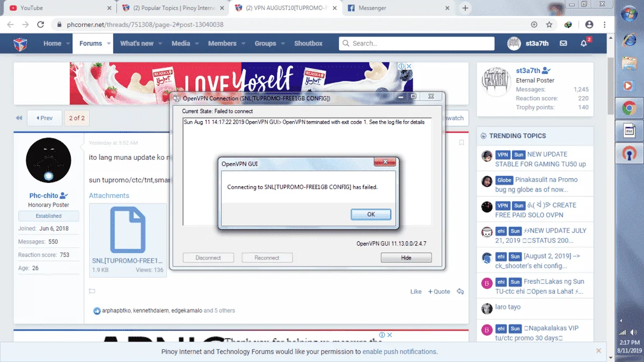Open a new browser tab
Viewport: 644px width, 362px height.
pyautogui.click(x=465, y=8)
